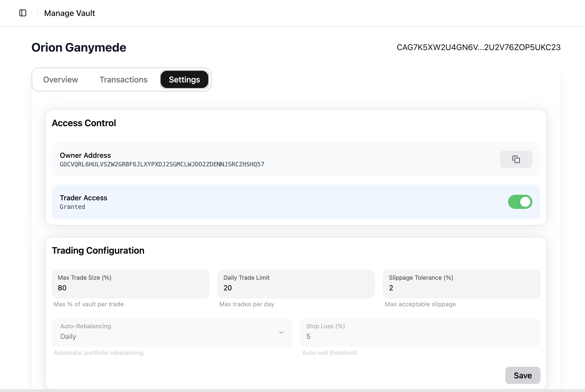The image size is (585, 392).
Task: Click the chevron on the Daily selector
Action: coord(281,332)
